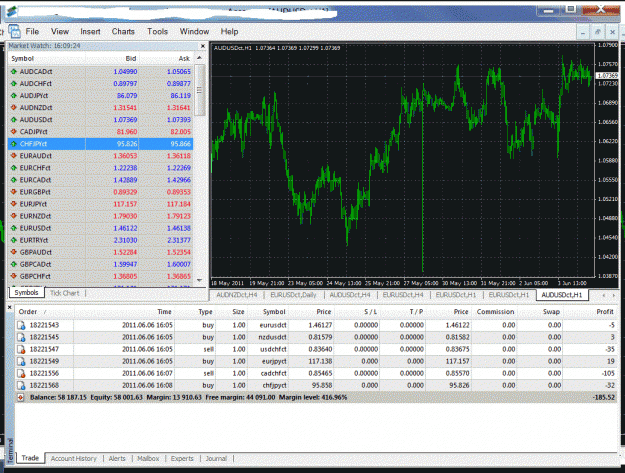Close the Market Watch panel
The image size is (625, 473).
(202, 46)
